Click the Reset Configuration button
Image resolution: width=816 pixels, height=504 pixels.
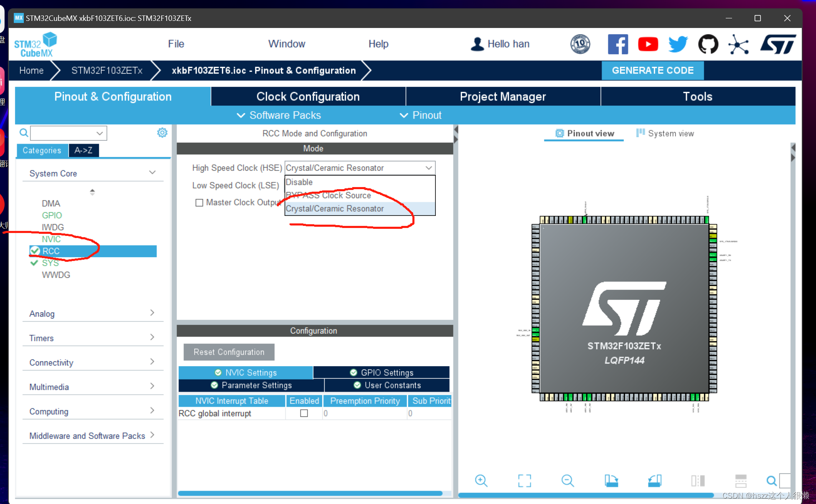click(229, 352)
